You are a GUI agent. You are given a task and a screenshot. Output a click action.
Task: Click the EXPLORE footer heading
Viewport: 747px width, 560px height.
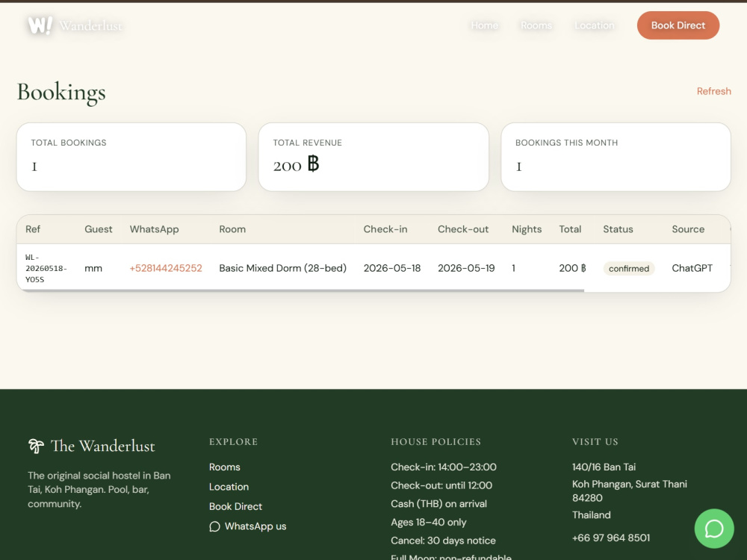click(x=233, y=442)
